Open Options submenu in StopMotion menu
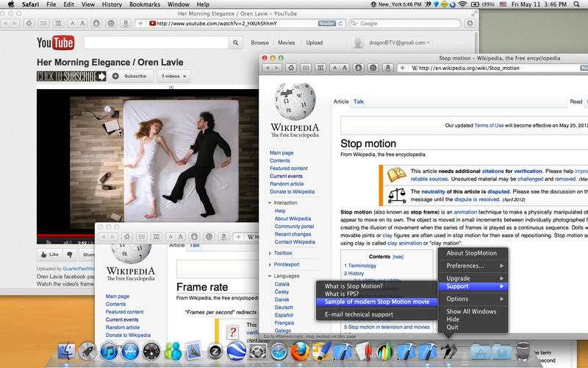Screen dimensions: 588x368 [x=473, y=299]
